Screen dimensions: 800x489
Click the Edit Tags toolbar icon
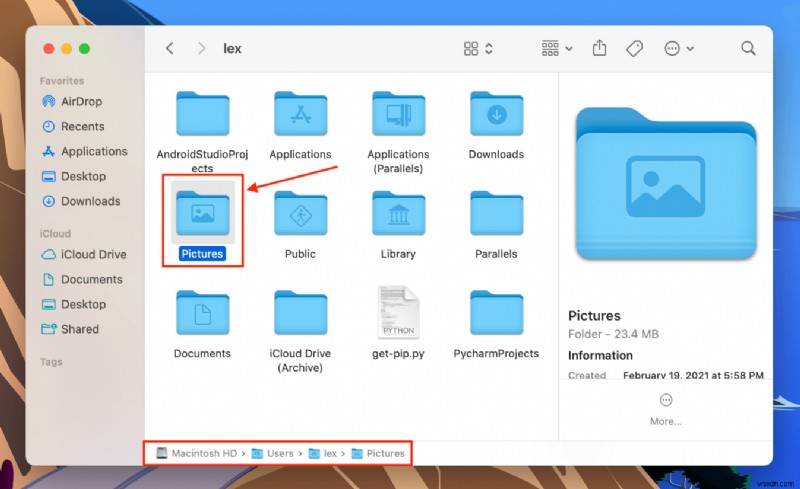point(634,48)
